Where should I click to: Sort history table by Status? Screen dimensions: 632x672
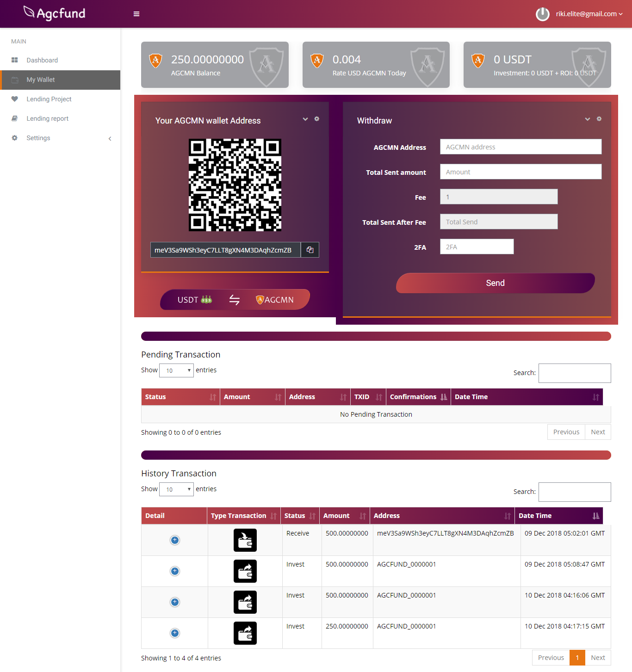(x=300, y=516)
